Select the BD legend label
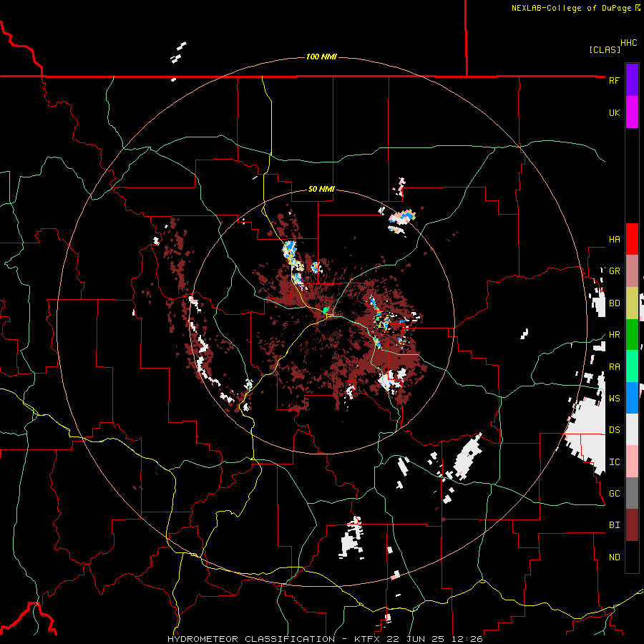This screenshot has height=644, width=644. tap(614, 303)
